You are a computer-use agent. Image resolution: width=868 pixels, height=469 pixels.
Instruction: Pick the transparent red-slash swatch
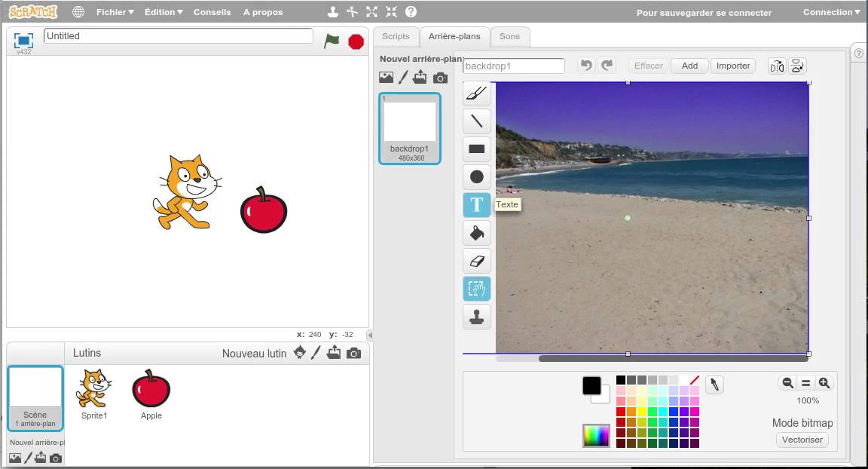(694, 380)
